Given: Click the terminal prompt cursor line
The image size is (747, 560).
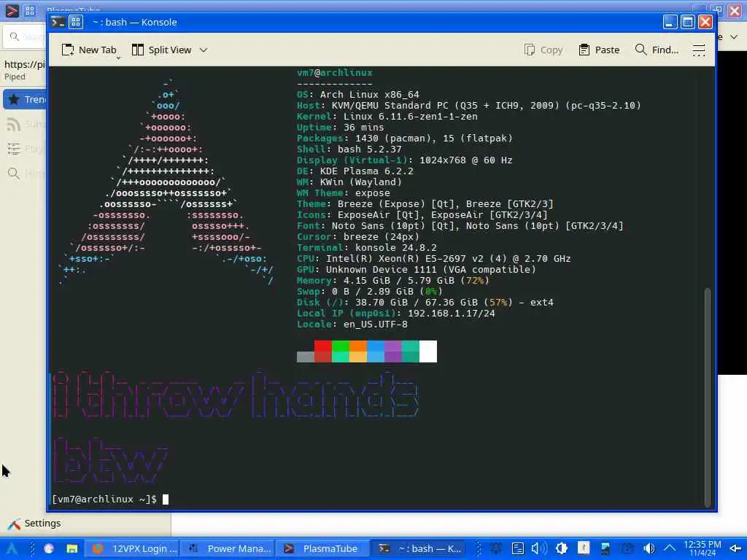Looking at the screenshot, I should tap(110, 499).
